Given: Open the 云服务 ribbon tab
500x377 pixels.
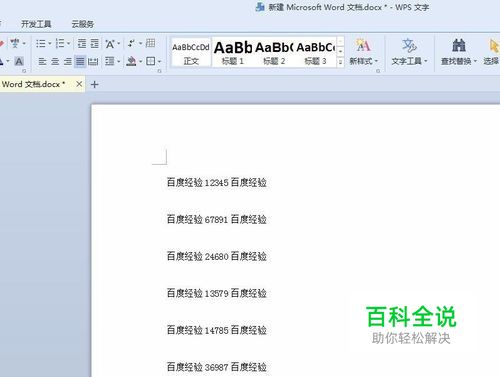Looking at the screenshot, I should [82, 24].
